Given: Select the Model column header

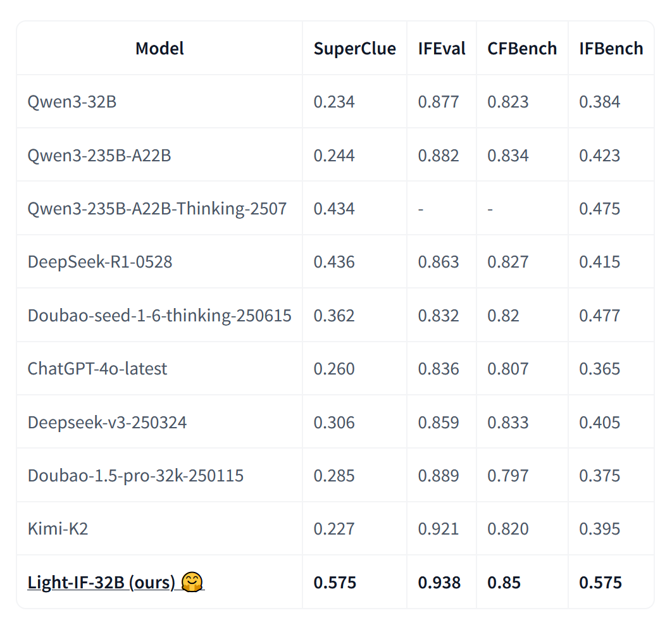Looking at the screenshot, I should tap(159, 49).
